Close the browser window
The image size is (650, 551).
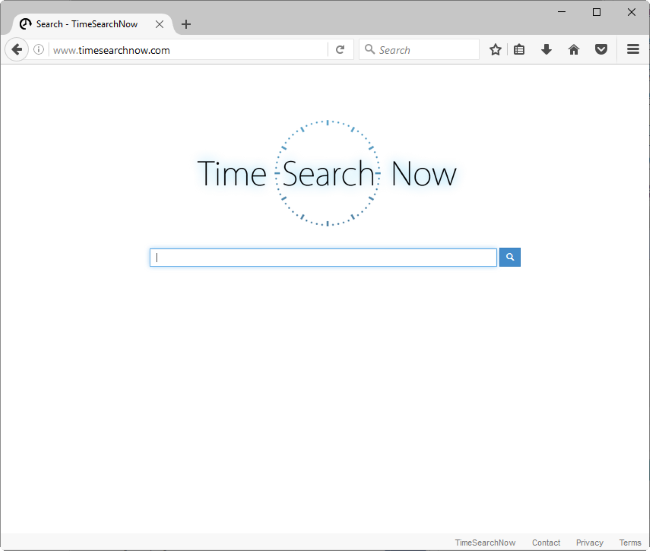631,12
